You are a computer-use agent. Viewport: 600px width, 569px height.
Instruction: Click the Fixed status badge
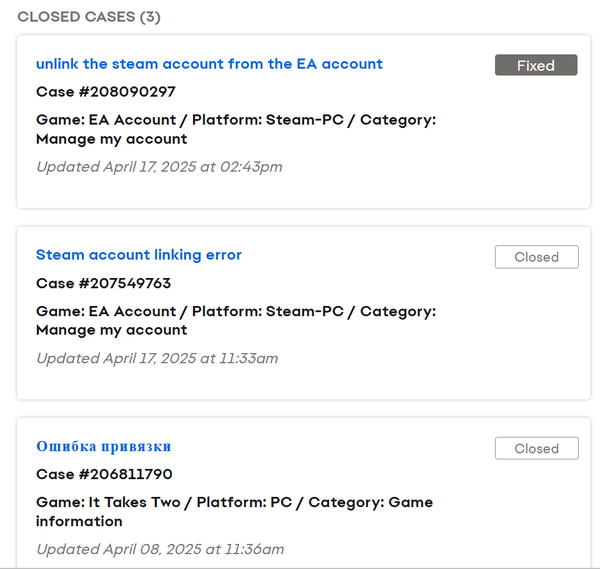tap(536, 65)
